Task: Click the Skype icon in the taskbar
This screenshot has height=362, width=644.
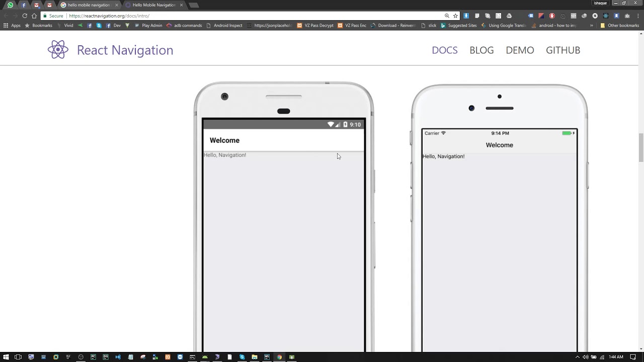Action: click(242, 357)
